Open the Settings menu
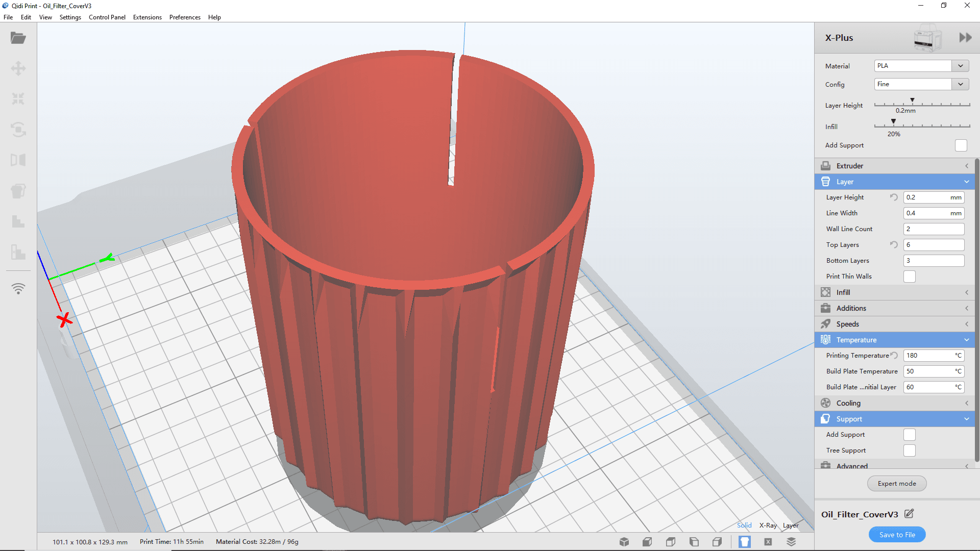The height and width of the screenshot is (551, 980). tap(70, 17)
